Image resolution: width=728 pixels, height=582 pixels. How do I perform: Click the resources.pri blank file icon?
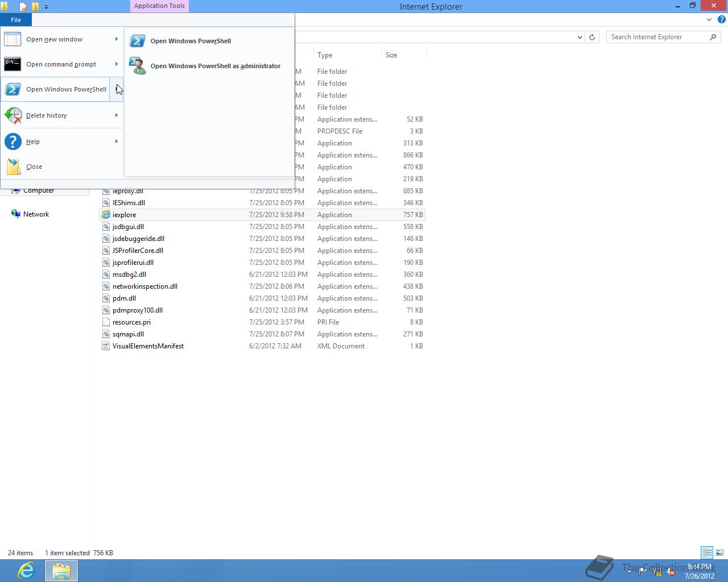[106, 322]
